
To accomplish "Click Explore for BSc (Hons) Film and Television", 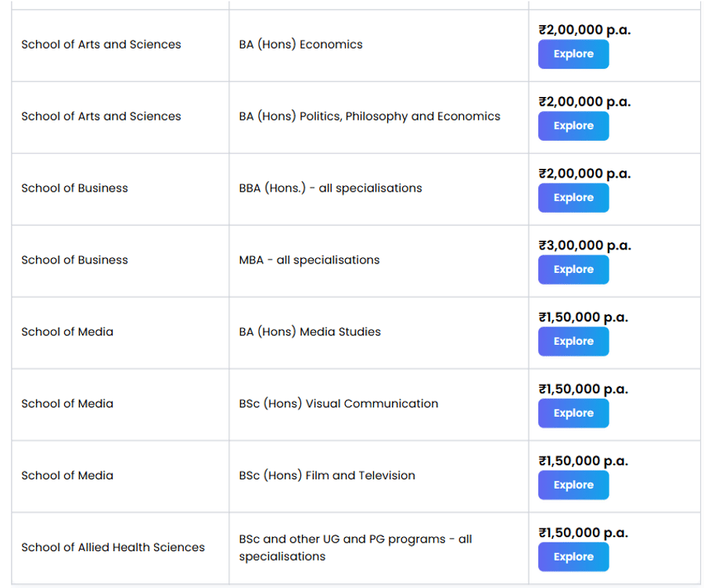I will click(573, 485).
